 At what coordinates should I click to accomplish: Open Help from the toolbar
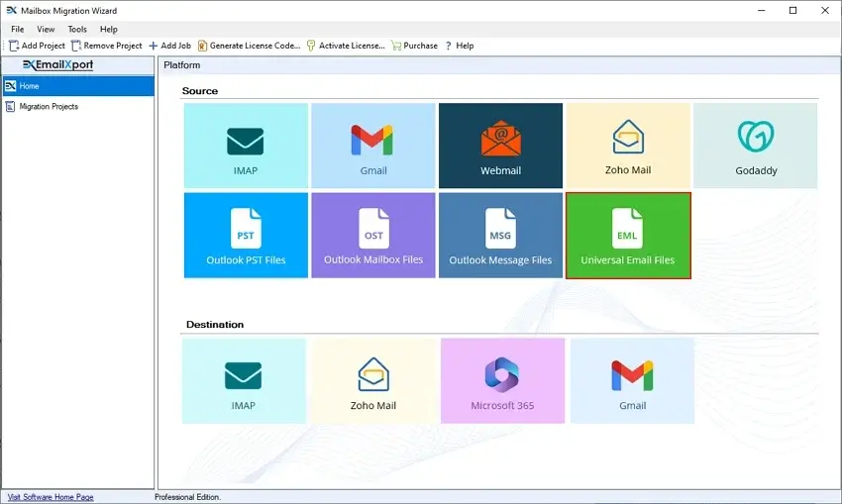tap(460, 46)
